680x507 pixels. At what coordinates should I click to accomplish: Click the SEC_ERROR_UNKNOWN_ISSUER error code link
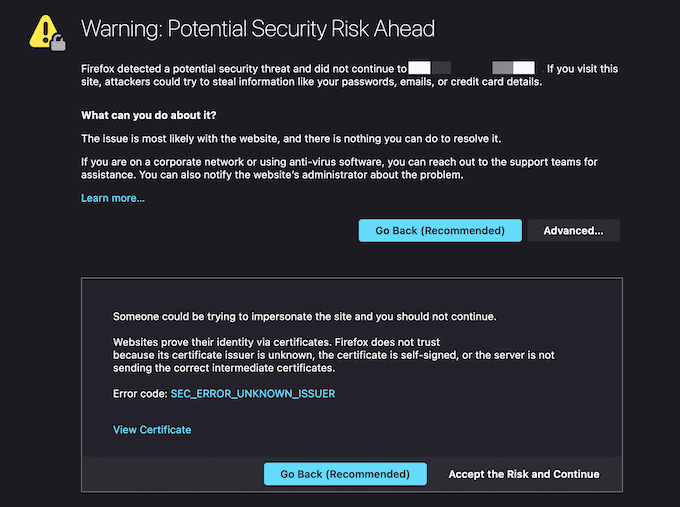[x=253, y=393]
